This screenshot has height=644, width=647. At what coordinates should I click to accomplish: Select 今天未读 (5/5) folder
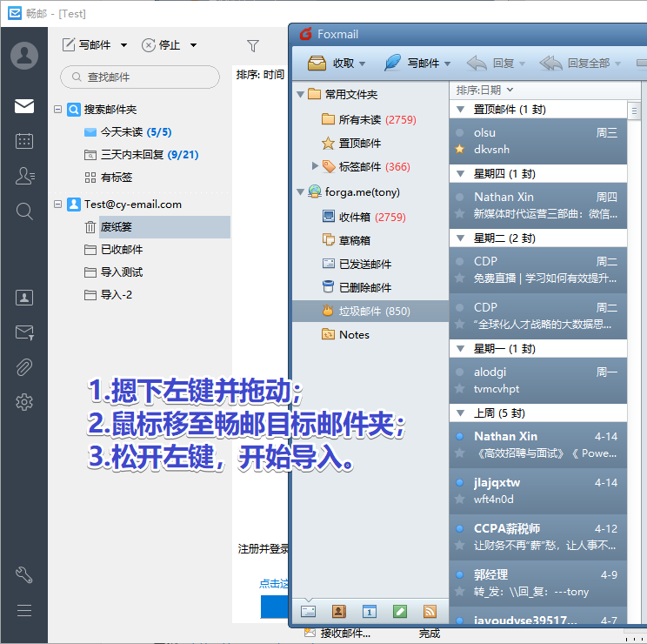click(128, 132)
